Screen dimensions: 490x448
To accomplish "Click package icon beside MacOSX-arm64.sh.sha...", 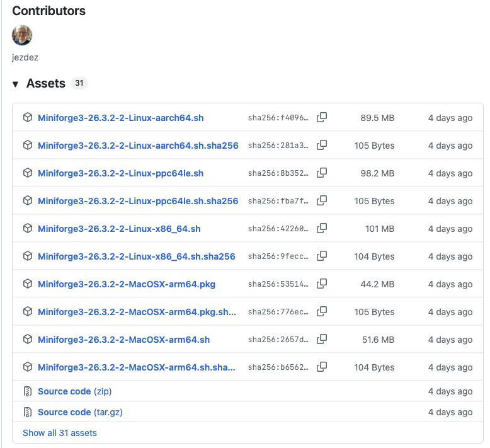I will click(28, 367).
